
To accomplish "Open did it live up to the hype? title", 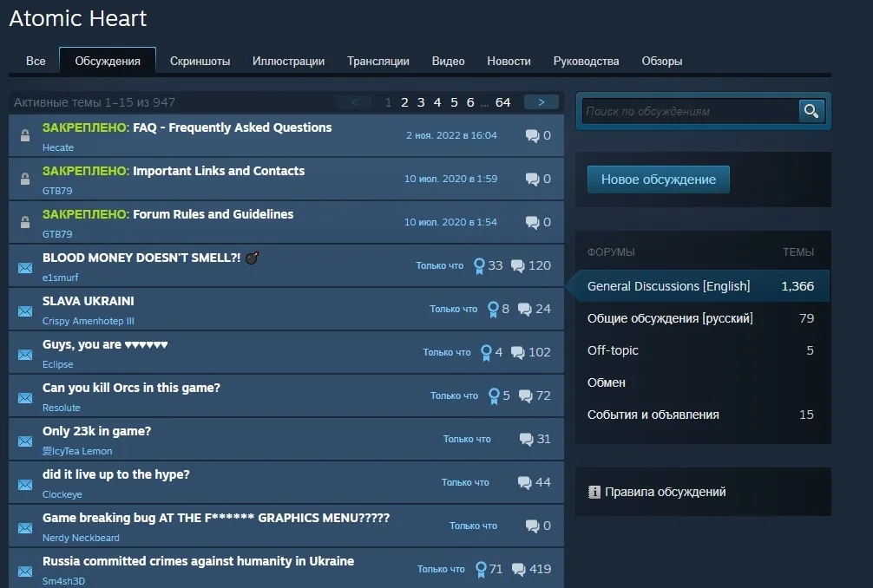I will click(115, 474).
